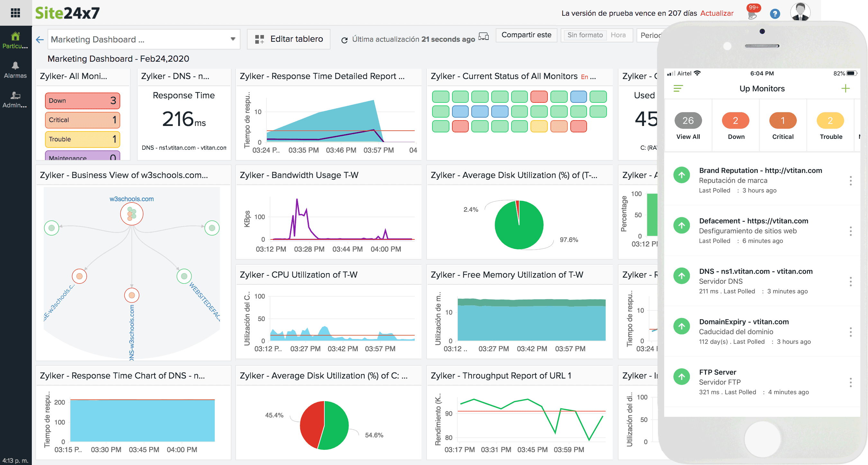Click the Marketing Dashboard - Feb24,2020 heading
The width and height of the screenshot is (868, 465).
point(118,58)
